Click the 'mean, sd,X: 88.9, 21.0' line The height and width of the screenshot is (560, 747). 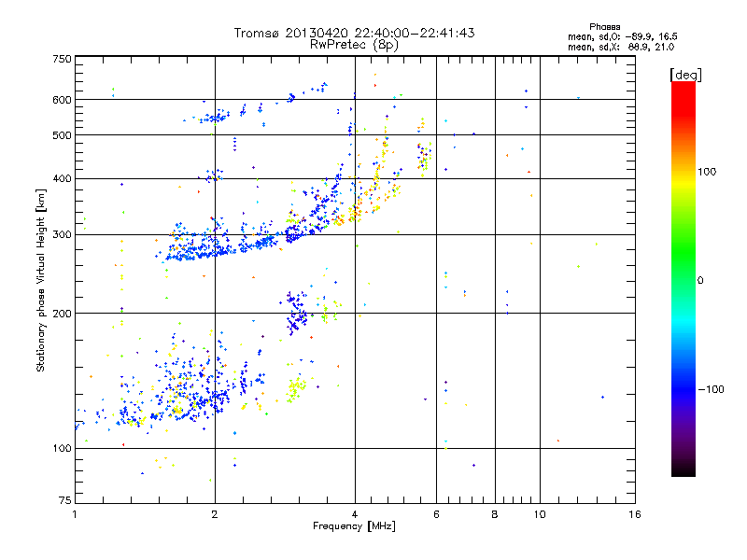(621, 47)
